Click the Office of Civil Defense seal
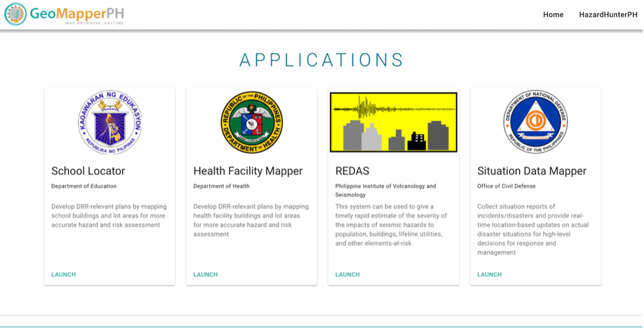 click(x=536, y=122)
